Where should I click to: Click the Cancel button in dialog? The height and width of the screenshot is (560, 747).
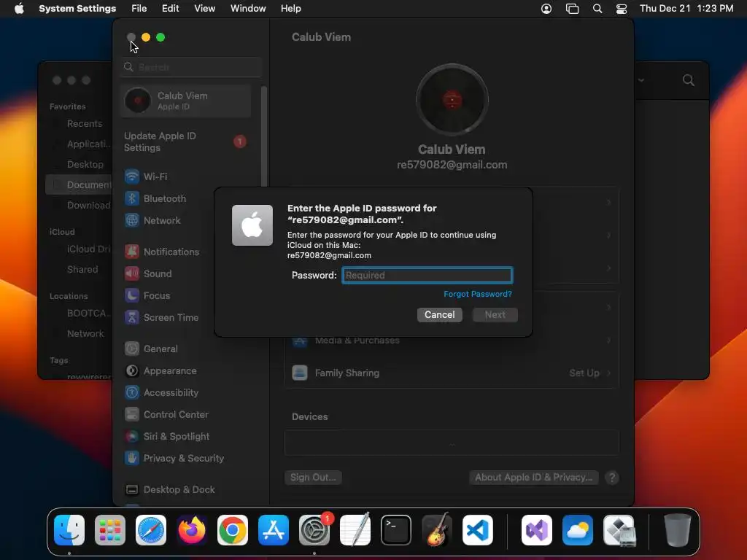440,315
